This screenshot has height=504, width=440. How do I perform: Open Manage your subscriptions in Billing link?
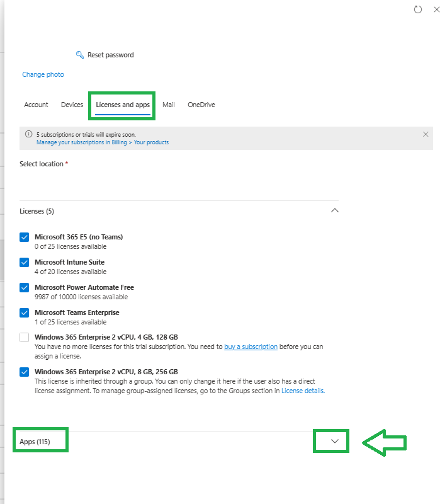103,142
